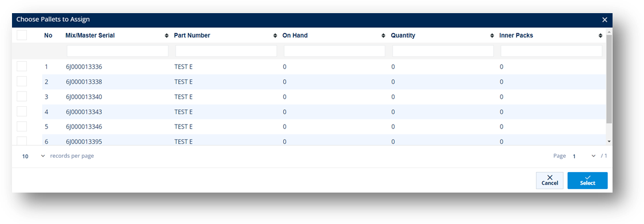Image resolution: width=644 pixels, height=224 pixels.
Task: Click the scrollbar up arrow
Action: [609, 31]
